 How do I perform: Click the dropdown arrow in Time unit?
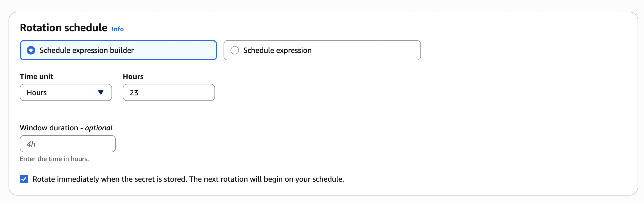click(x=101, y=92)
